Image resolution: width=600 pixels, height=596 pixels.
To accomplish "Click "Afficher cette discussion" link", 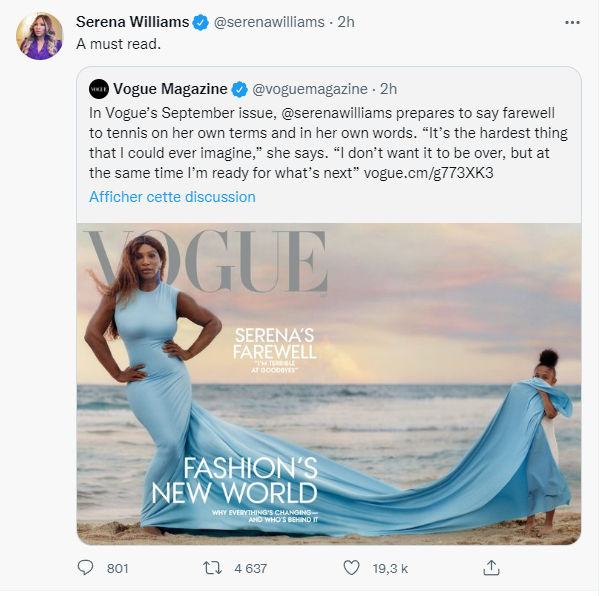I will [x=172, y=197].
